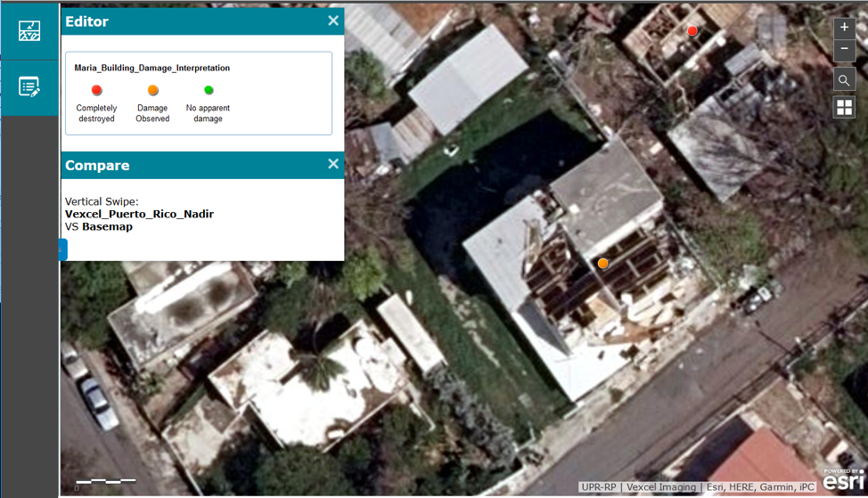
Task: Close the Compare panel
Action: click(332, 164)
